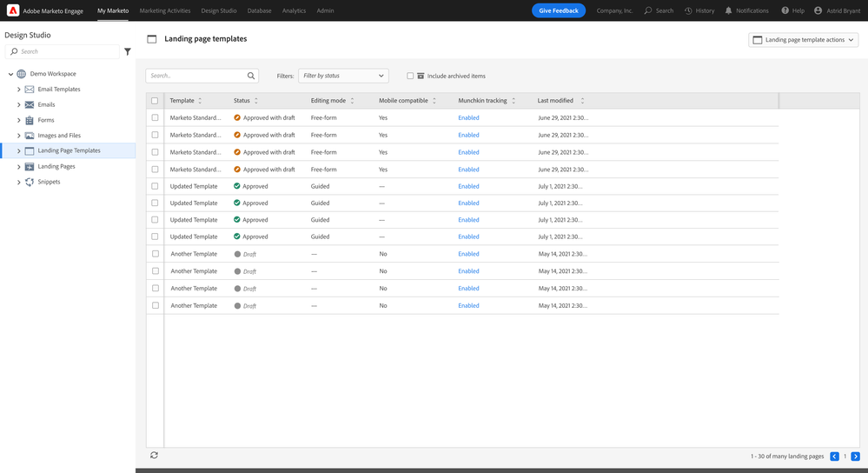
Task: Click the Adobe logo icon
Action: click(x=13, y=10)
